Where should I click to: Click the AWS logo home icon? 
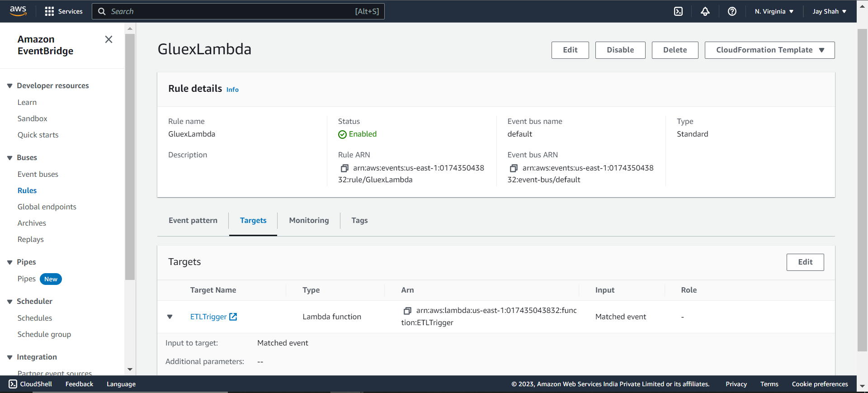coord(18,11)
